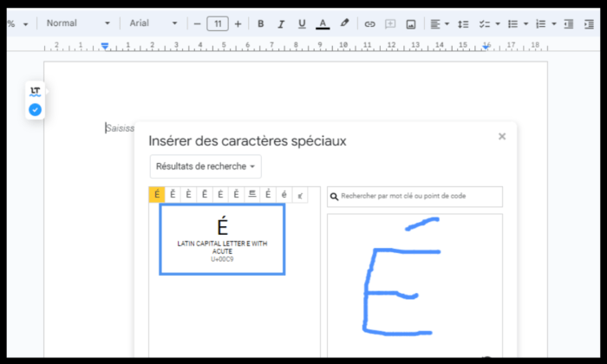
Task: Open the highlight color pen tool
Action: (x=344, y=23)
